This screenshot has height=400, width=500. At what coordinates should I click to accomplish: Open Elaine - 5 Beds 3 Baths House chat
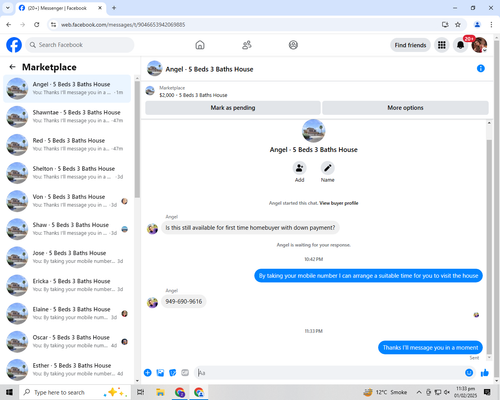pyautogui.click(x=67, y=313)
